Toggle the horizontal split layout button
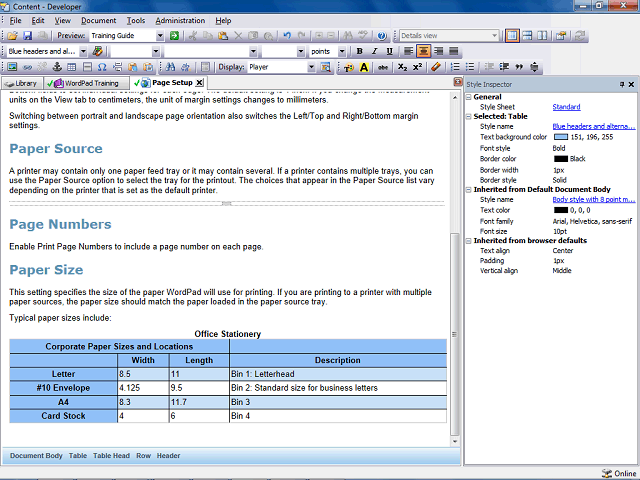Viewport: 640px width, 480px height. pos(527,36)
